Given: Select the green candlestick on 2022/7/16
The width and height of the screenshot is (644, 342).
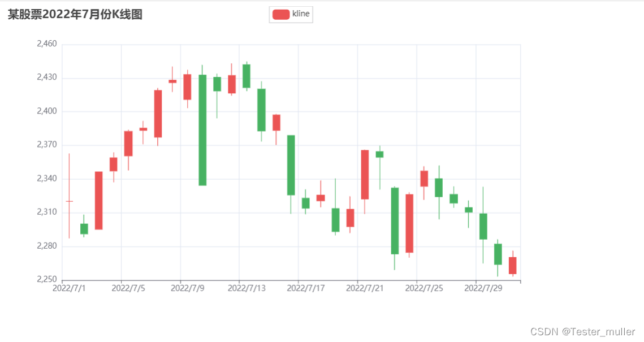Looking at the screenshot, I should pos(291,165).
